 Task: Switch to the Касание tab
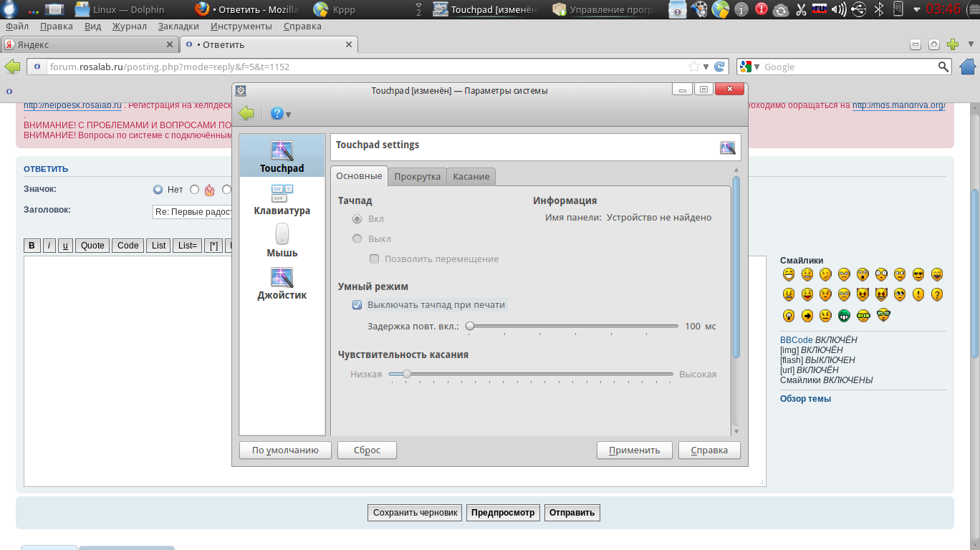[x=471, y=176]
